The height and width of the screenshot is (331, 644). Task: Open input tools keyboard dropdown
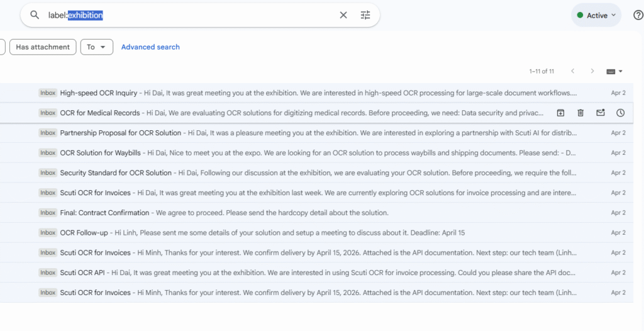click(614, 71)
